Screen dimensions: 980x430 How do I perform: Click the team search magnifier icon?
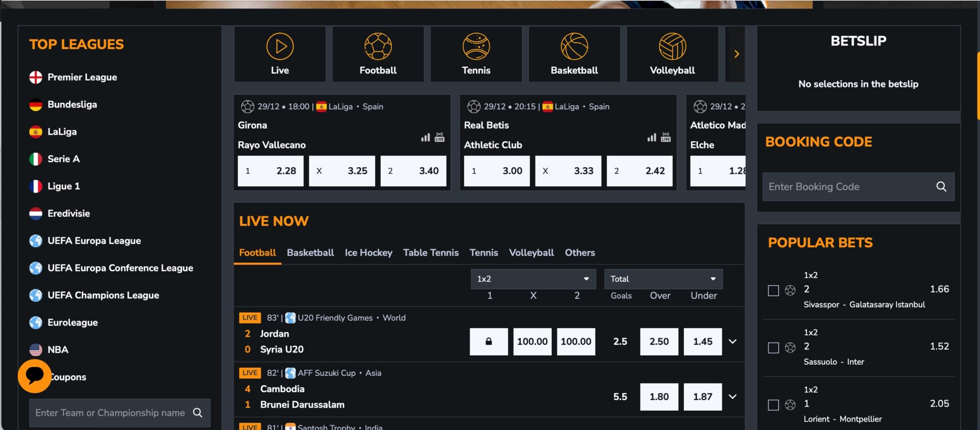click(198, 413)
